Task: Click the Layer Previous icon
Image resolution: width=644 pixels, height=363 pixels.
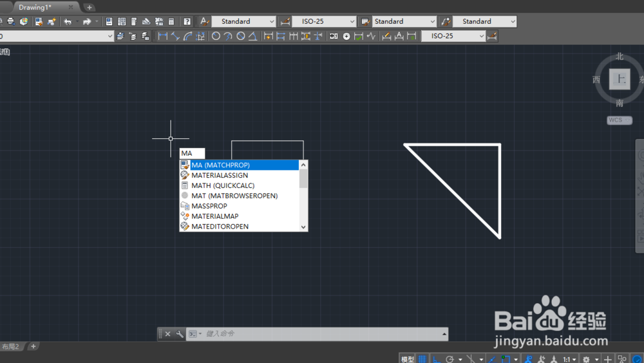Action: [132, 36]
